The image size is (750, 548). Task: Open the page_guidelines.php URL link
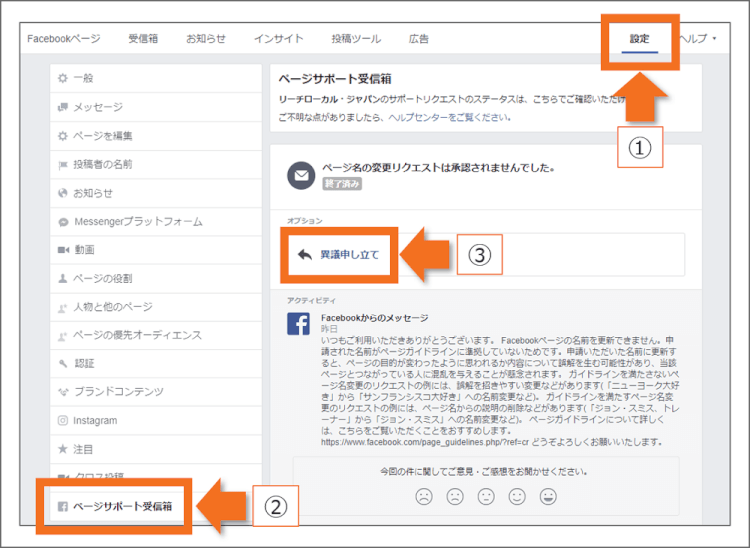pyautogui.click(x=425, y=442)
